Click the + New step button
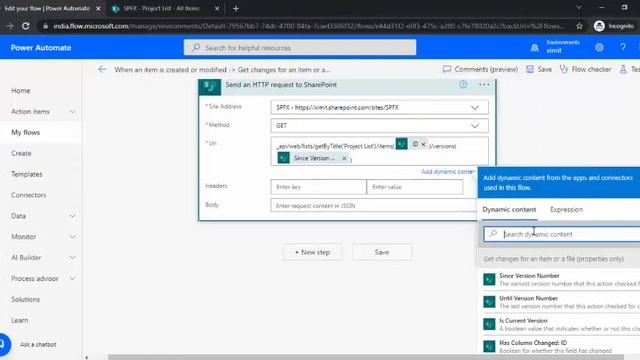The height and width of the screenshot is (360, 640). coord(313,252)
